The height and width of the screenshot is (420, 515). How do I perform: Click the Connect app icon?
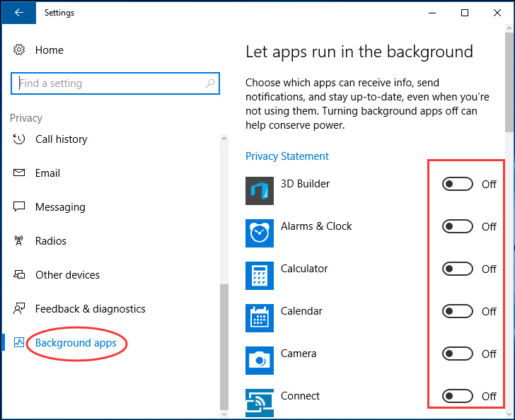click(x=260, y=403)
